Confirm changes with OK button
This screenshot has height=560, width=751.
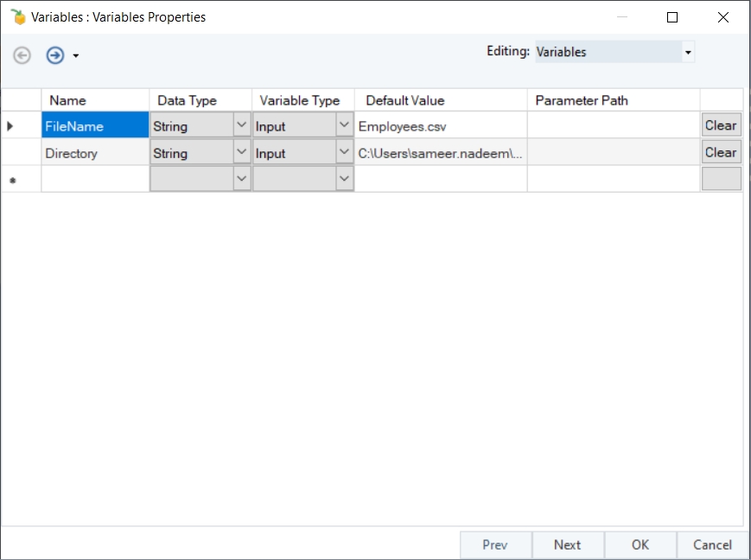640,544
